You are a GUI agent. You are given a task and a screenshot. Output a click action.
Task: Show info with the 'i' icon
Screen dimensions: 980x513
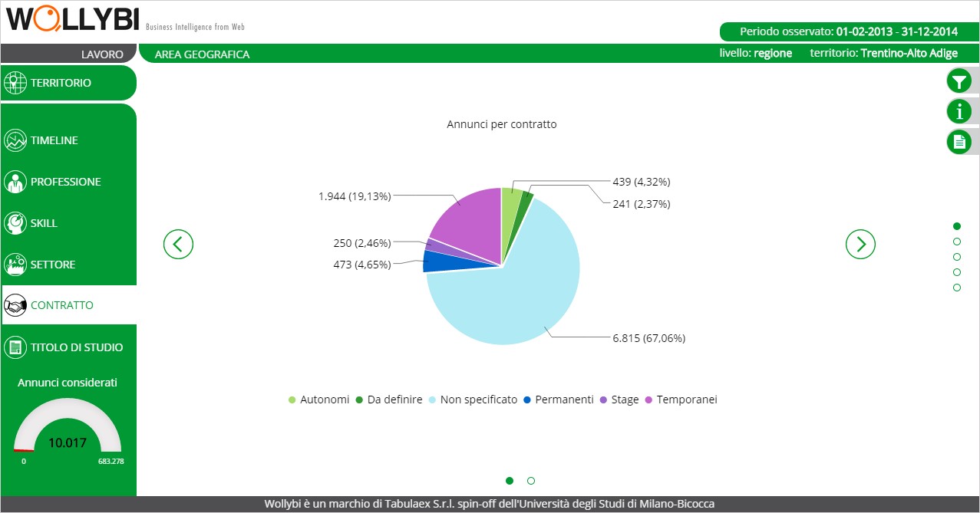click(x=959, y=111)
